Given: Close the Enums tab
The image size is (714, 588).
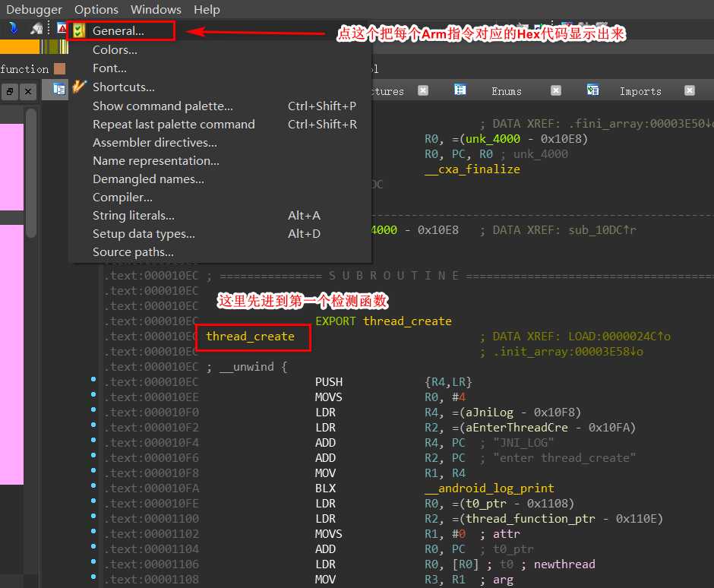Looking at the screenshot, I should (556, 90).
